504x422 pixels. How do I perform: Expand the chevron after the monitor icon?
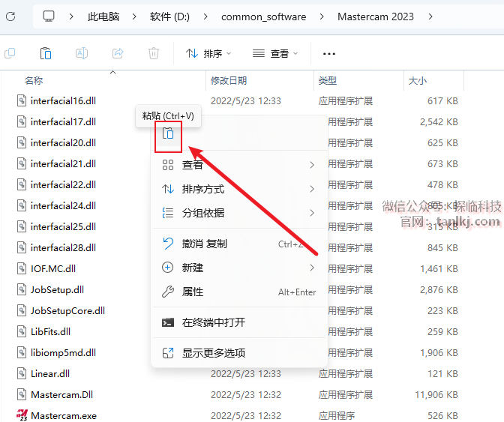(71, 16)
